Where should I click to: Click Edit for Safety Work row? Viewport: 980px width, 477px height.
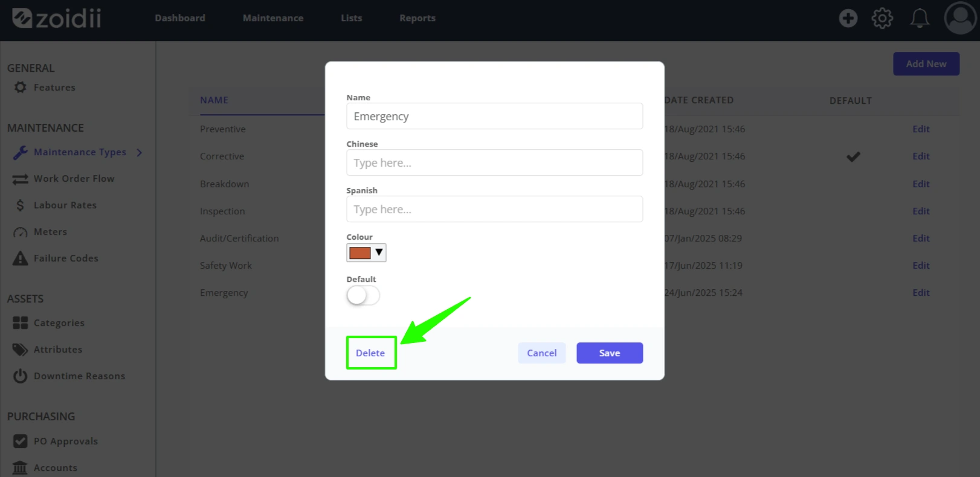[921, 266]
